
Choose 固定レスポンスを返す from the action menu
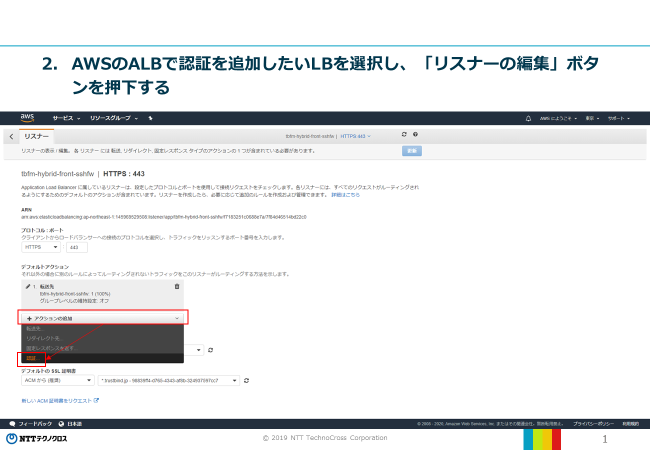[x=102, y=348]
